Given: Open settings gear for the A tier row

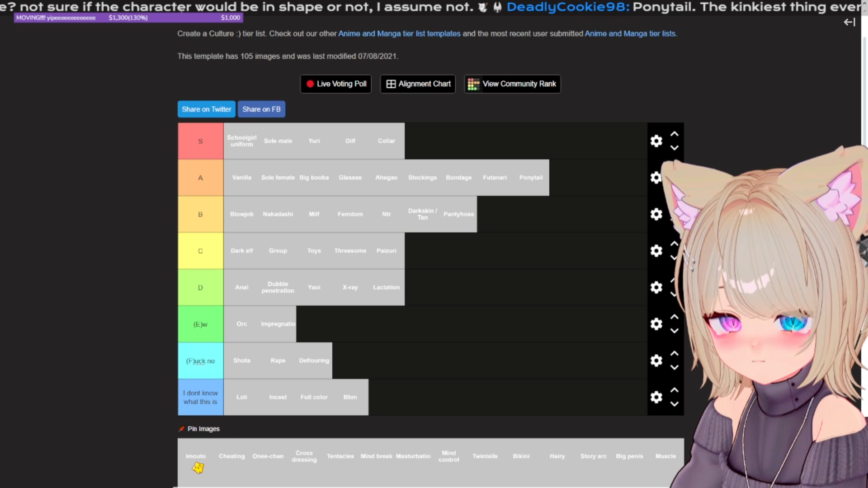Looking at the screenshot, I should (656, 178).
